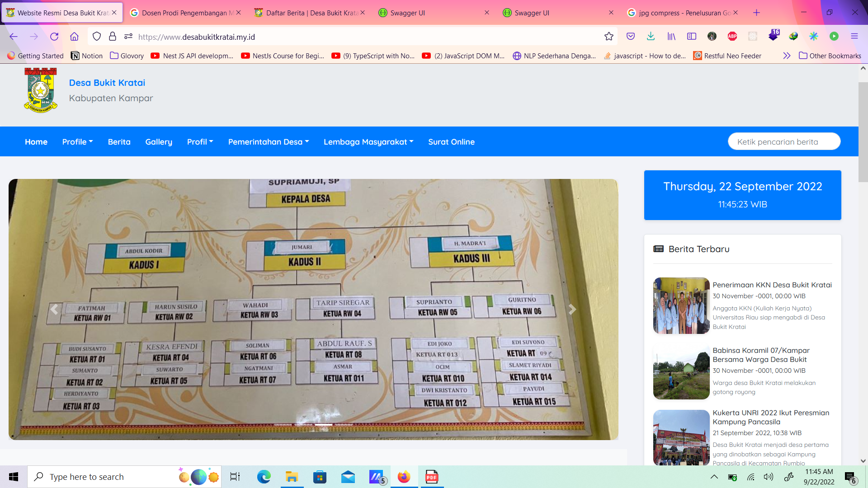The height and width of the screenshot is (488, 868).
Task: Expand the Profile dropdown menu
Action: tap(77, 142)
